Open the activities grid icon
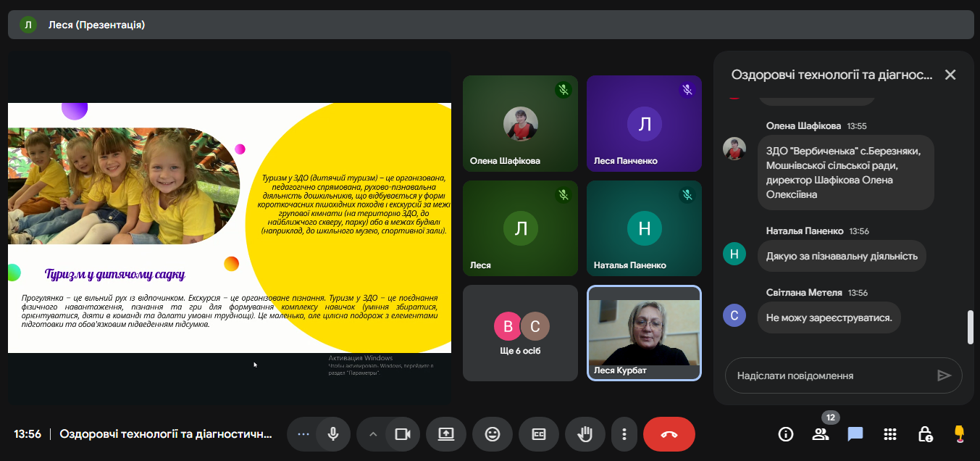This screenshot has height=461, width=980. pos(890,434)
